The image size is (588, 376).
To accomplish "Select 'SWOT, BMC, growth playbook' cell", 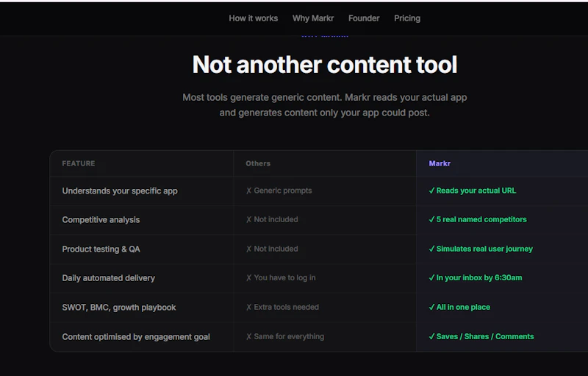I will (x=119, y=308).
